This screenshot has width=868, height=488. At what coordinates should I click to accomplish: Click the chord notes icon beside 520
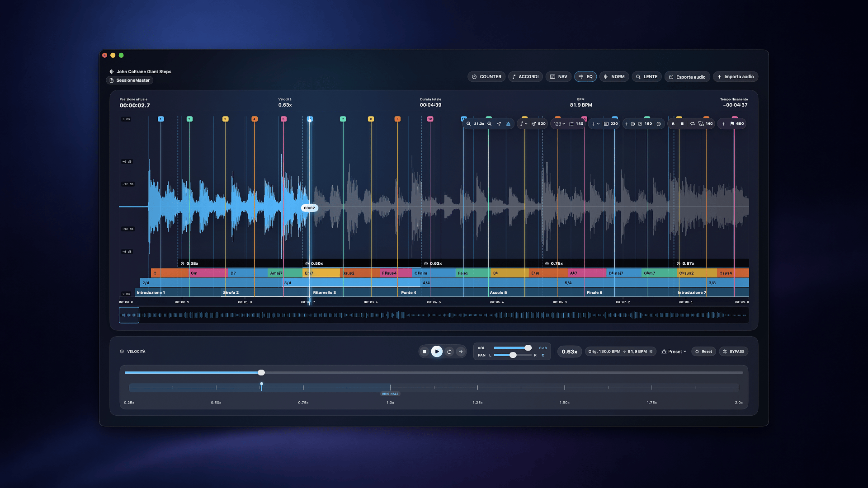coord(534,124)
